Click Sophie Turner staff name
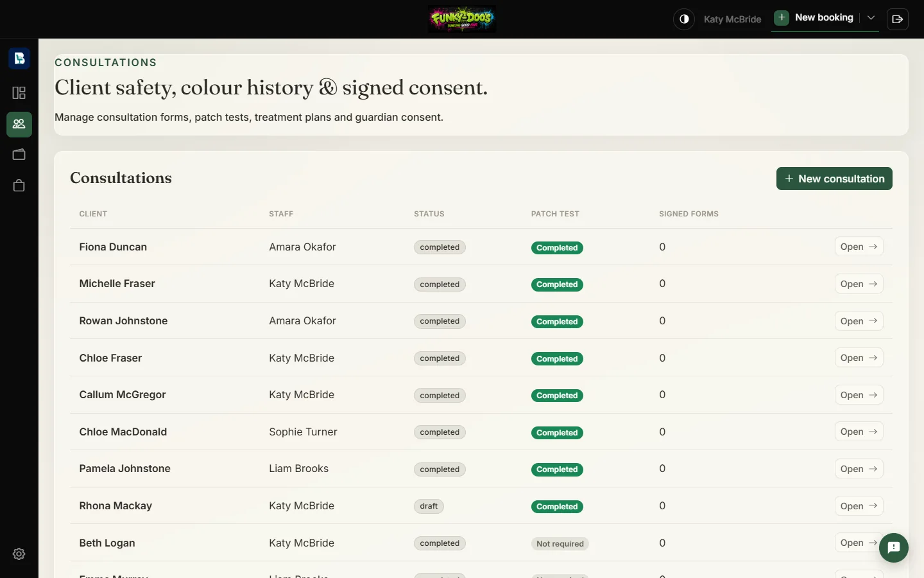This screenshot has width=924, height=578. pyautogui.click(x=303, y=432)
